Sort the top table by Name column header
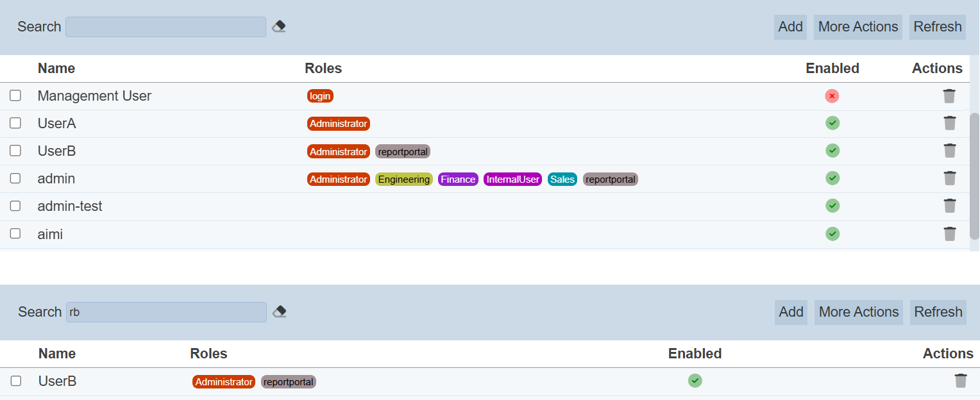The height and width of the screenshot is (400, 980). [56, 69]
